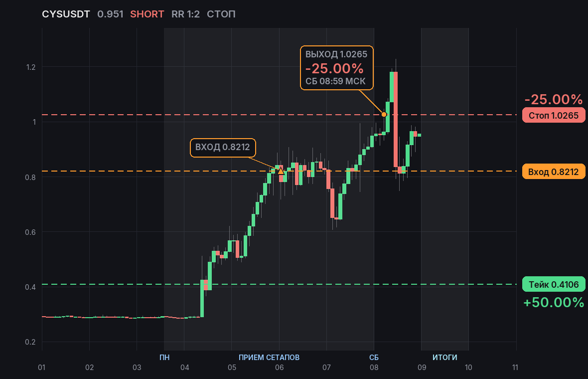Click the CYSUSDT ticker title
588x379 pixels.
coord(66,14)
